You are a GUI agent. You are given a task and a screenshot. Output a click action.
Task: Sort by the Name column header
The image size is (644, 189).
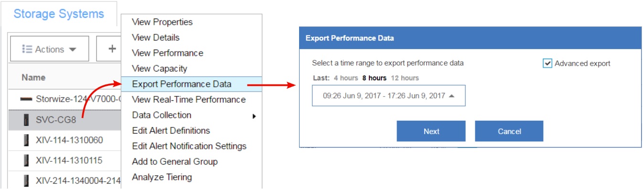coord(33,77)
